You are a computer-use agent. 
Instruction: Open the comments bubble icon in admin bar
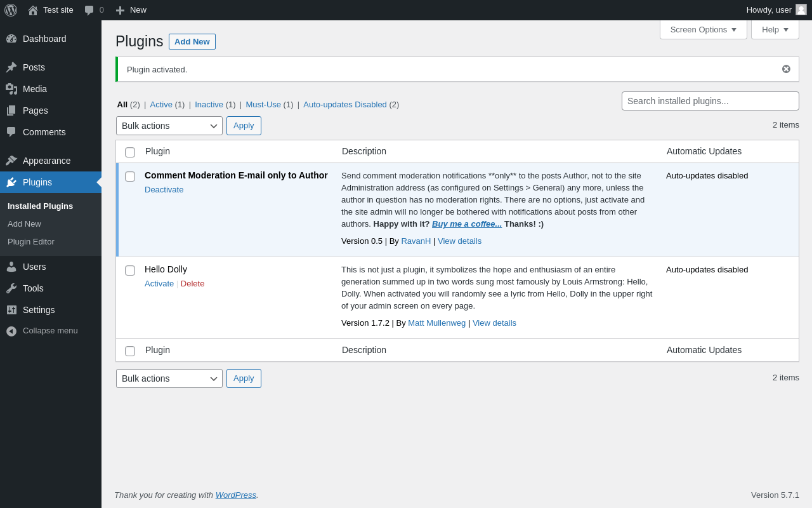89,10
